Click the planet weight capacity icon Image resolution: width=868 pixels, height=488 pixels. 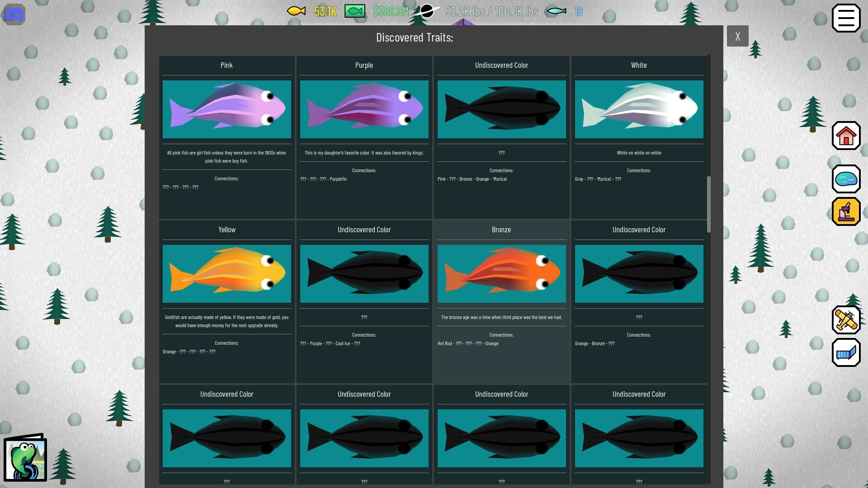pos(428,11)
